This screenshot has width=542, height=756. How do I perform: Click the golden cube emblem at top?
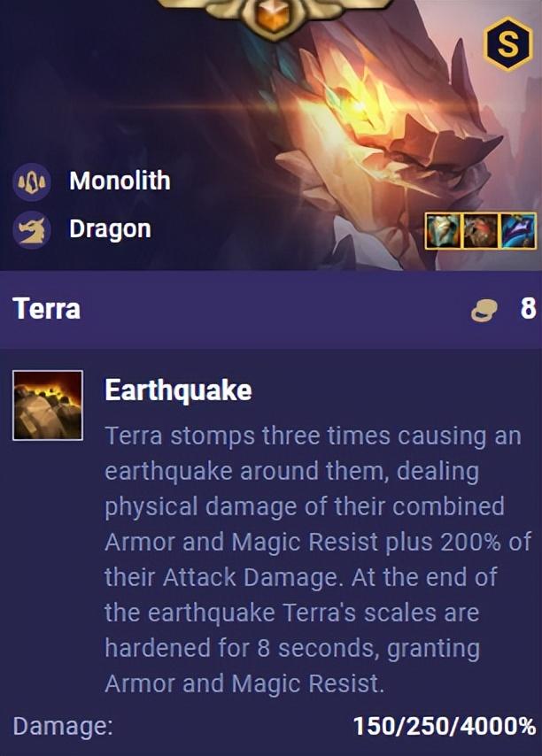pyautogui.click(x=273, y=17)
